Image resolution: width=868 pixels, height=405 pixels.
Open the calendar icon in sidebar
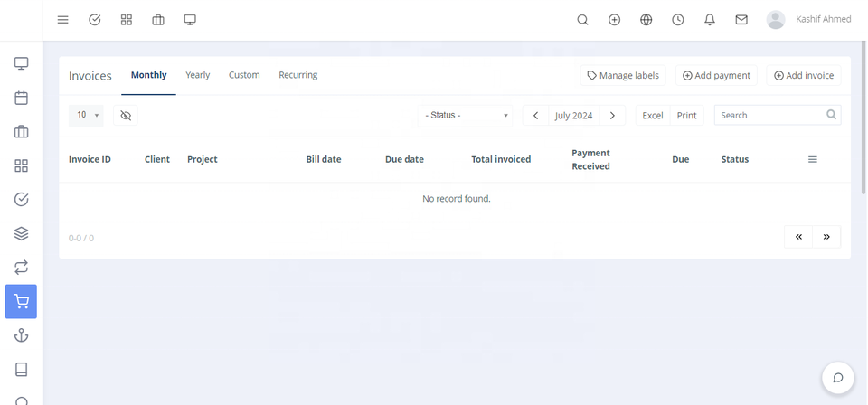point(22,98)
